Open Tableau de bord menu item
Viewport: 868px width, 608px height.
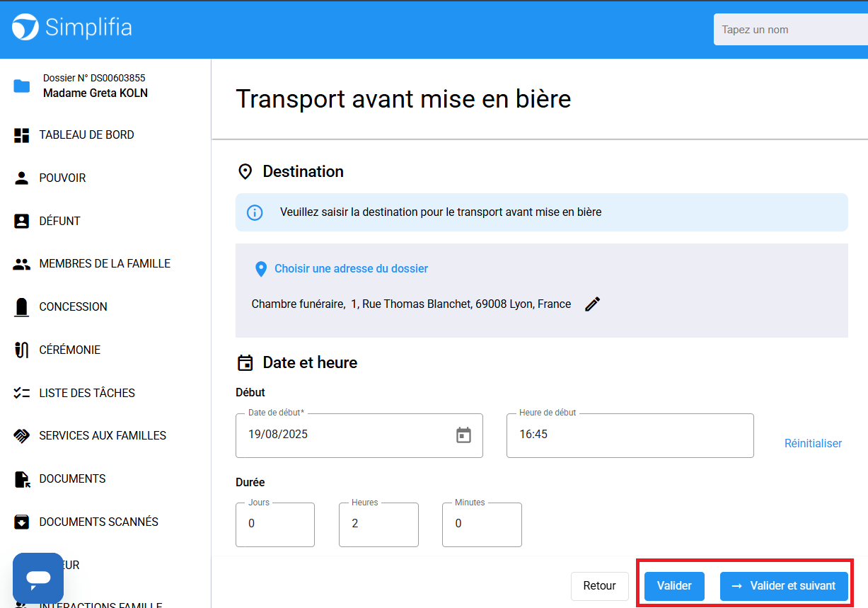pyautogui.click(x=86, y=135)
